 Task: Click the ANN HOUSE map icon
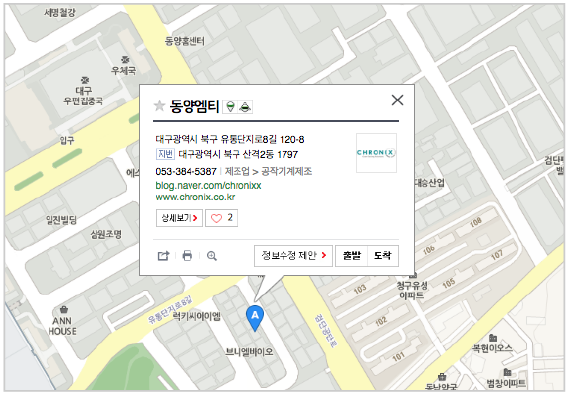click(64, 309)
